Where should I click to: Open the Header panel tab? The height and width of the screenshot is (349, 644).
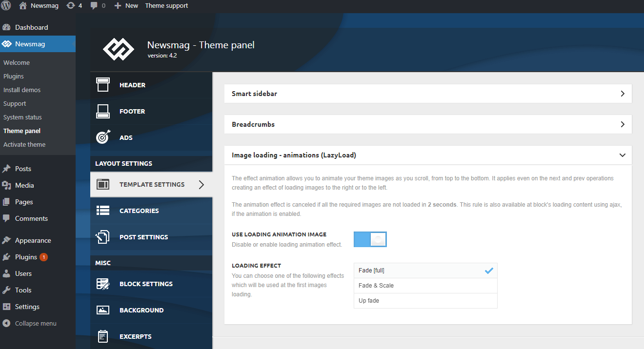(x=151, y=85)
